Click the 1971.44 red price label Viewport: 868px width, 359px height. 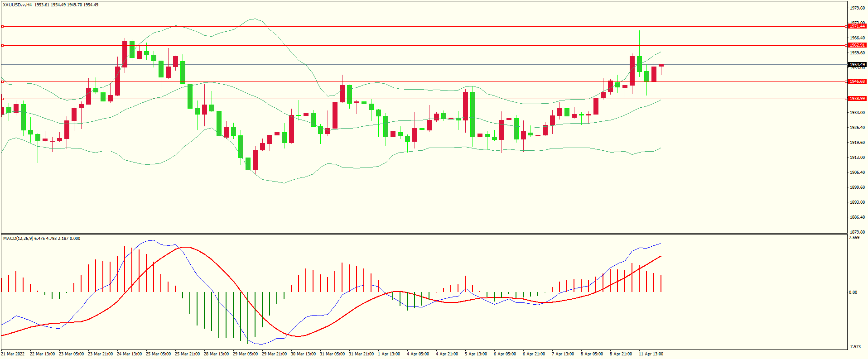(857, 26)
